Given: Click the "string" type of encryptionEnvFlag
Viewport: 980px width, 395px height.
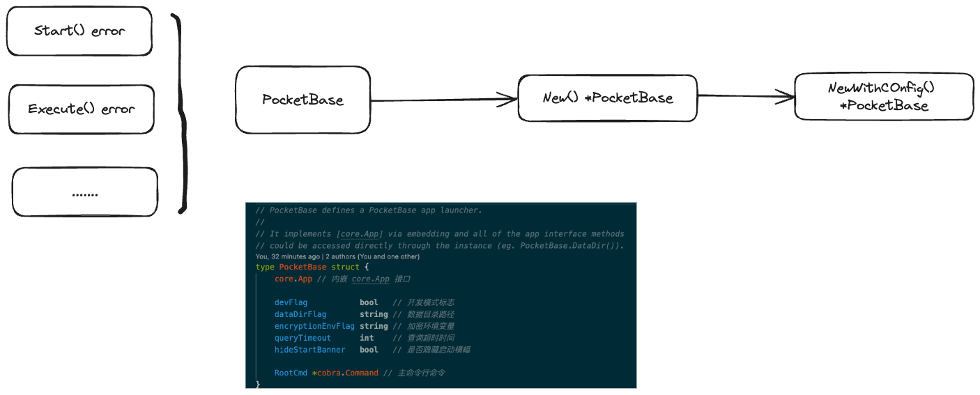Looking at the screenshot, I should (x=374, y=326).
